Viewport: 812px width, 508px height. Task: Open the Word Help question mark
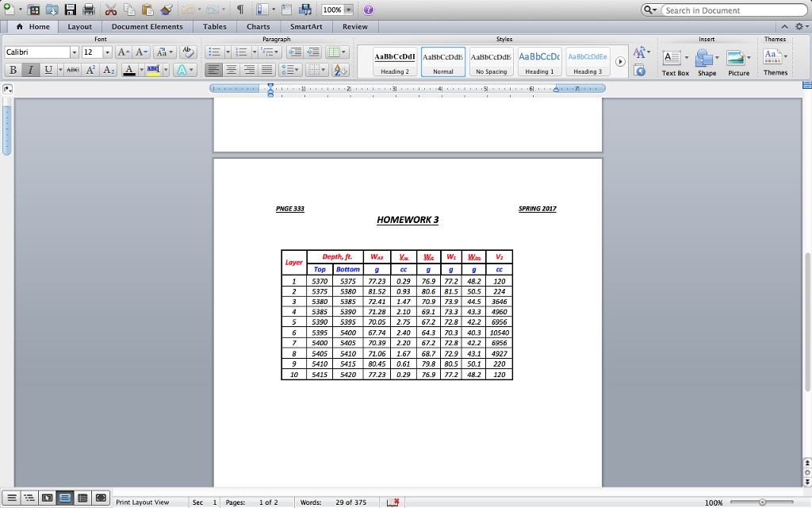click(x=368, y=10)
